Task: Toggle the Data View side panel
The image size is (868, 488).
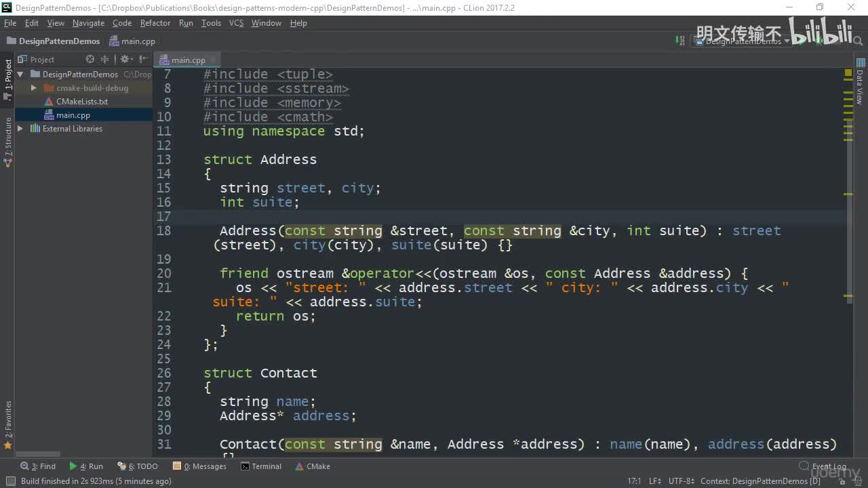Action: coord(860,81)
